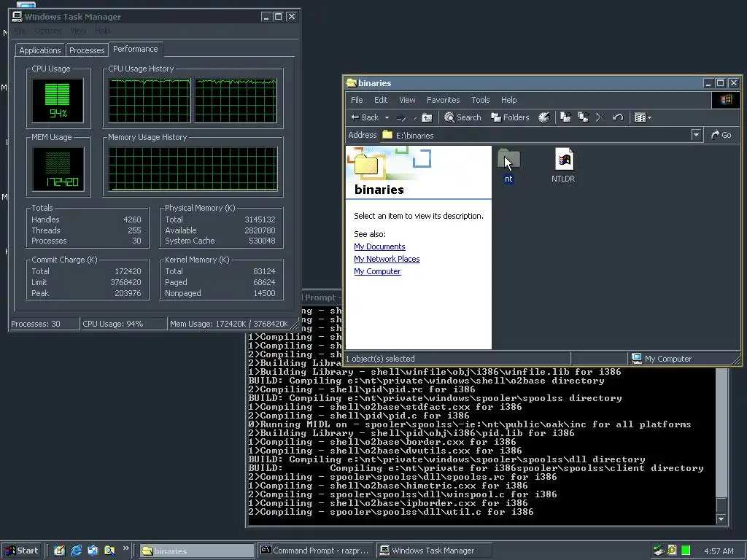
Task: Click the Outlook Express Quick Launch icon
Action: 93,551
